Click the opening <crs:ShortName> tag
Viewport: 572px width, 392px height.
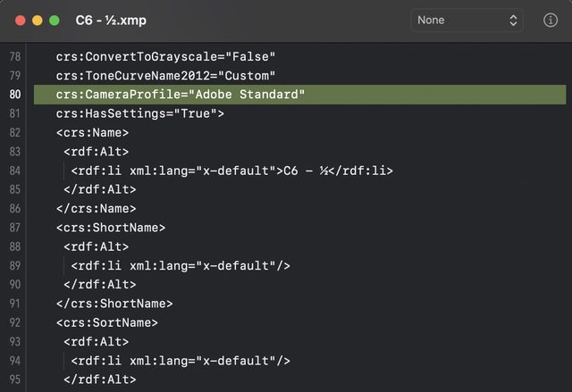point(110,228)
